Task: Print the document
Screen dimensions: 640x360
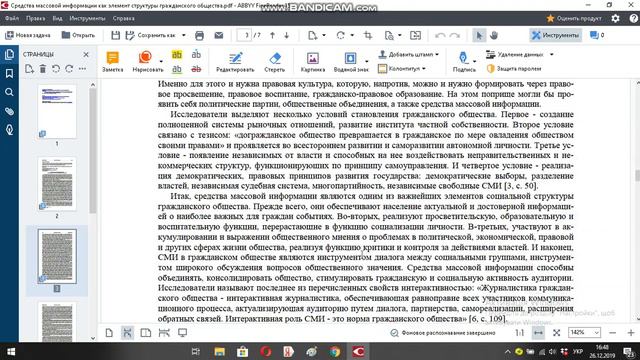Action: 199,36
